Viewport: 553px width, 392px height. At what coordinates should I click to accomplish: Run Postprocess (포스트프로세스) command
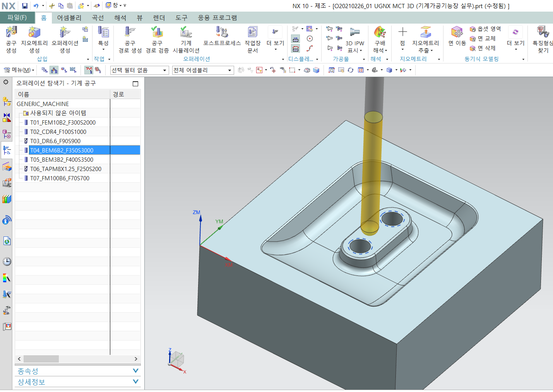point(222,36)
